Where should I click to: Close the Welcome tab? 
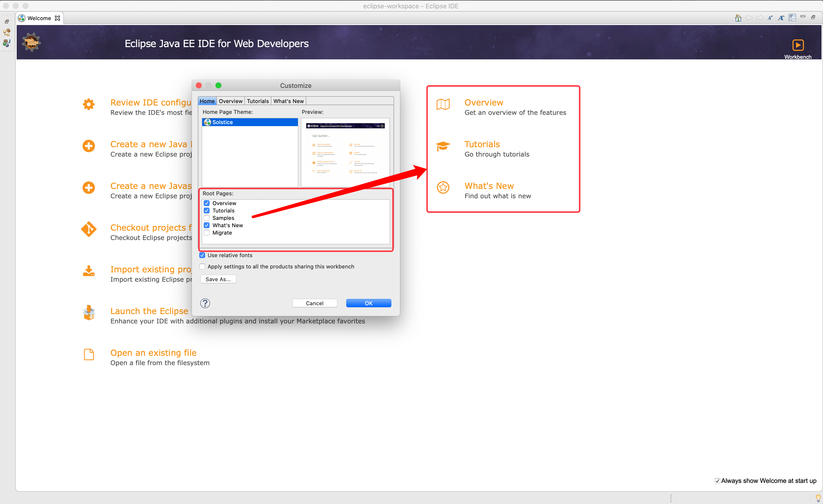point(57,18)
